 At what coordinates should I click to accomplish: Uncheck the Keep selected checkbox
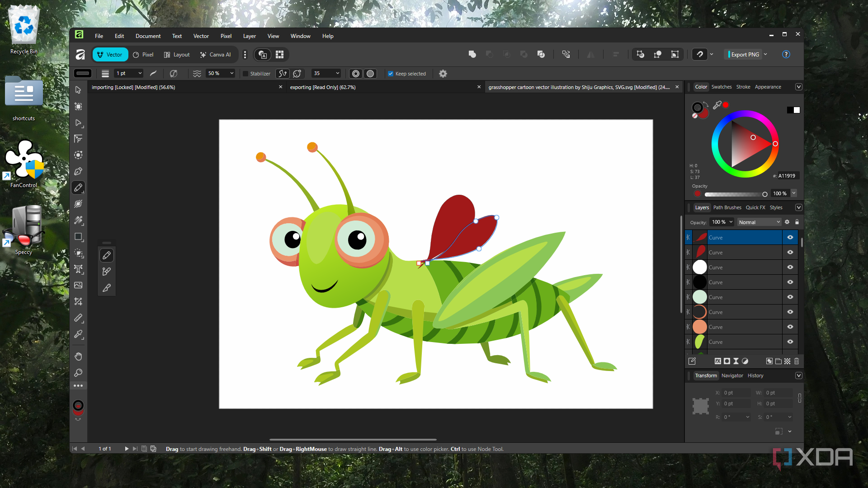391,74
